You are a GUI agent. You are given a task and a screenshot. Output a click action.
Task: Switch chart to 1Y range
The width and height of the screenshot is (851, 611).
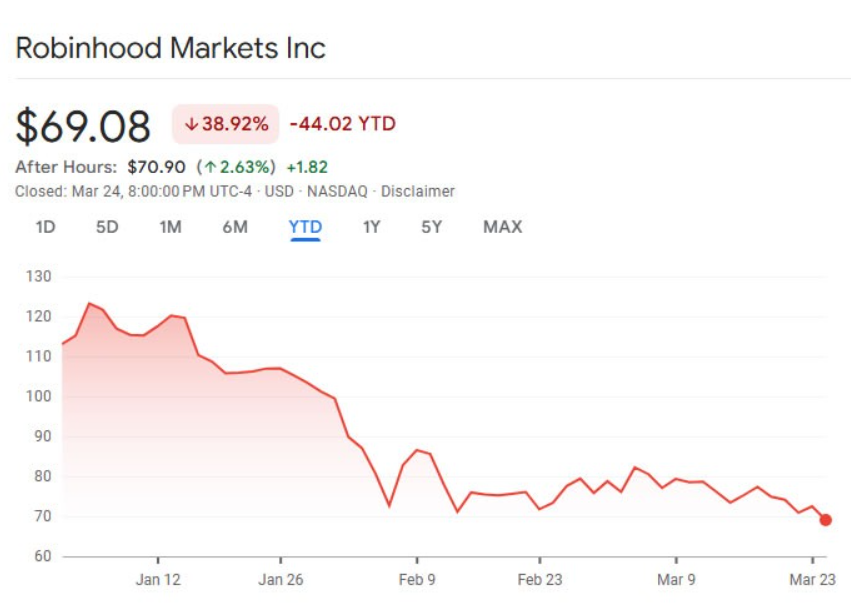click(371, 227)
